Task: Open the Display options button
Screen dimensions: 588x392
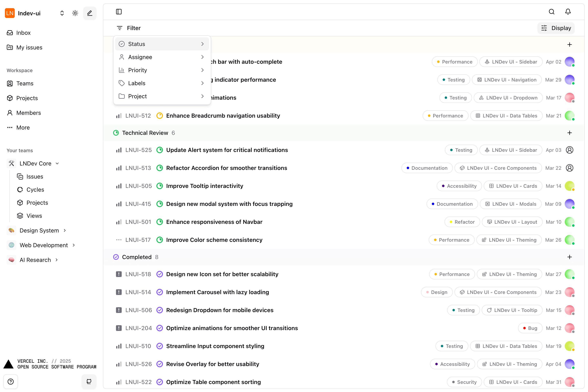Action: pos(556,28)
